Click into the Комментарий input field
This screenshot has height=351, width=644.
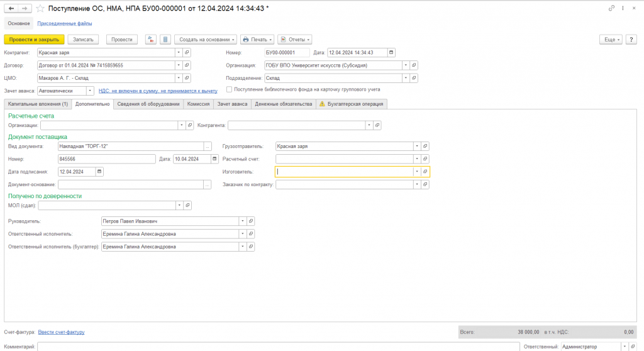click(279, 347)
